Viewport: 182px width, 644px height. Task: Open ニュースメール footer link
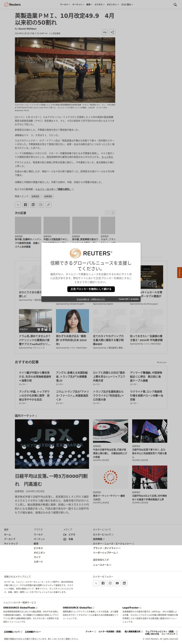[x=102, y=565]
